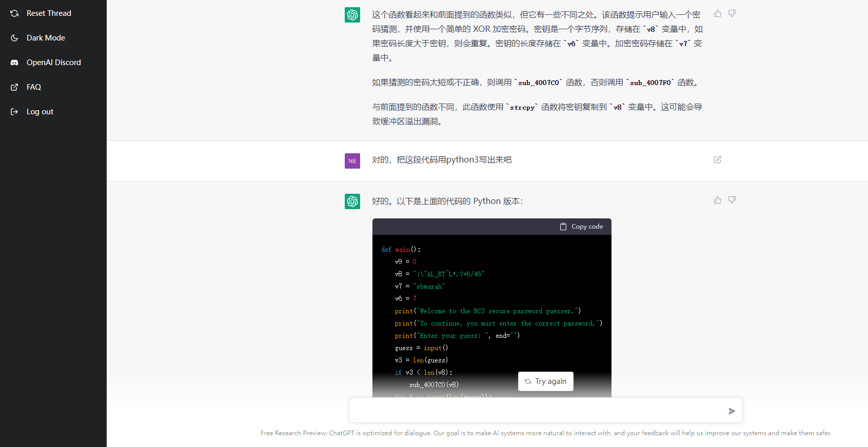Thumbs down the Python version response
This screenshot has width=868, height=447.
(x=732, y=200)
